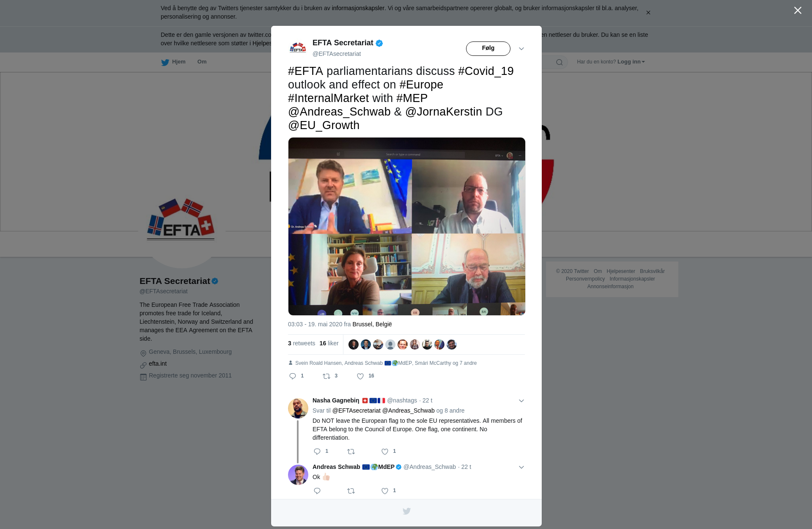
Task: Open the Om menu item
Action: pyautogui.click(x=202, y=62)
